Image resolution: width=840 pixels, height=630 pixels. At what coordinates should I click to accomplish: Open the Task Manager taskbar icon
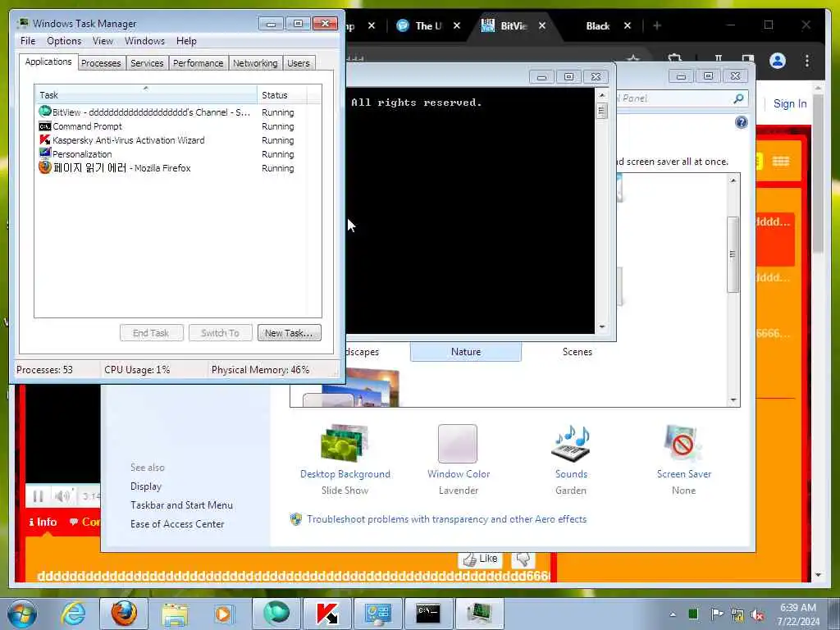coord(479,614)
